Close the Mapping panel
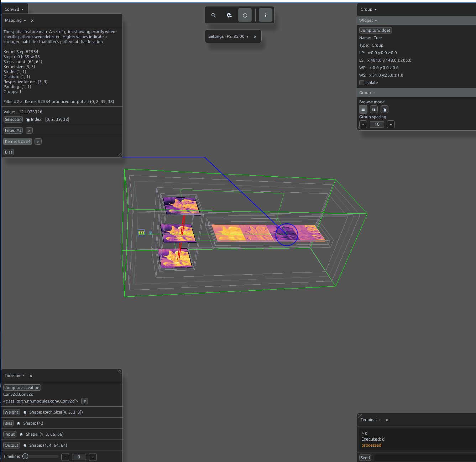 (x=32, y=21)
